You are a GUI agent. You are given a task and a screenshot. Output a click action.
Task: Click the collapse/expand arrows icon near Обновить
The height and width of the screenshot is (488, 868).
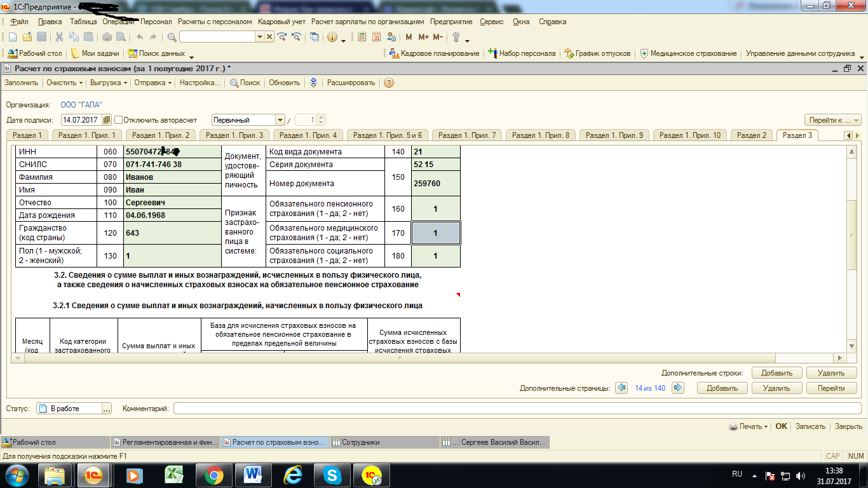pos(313,83)
